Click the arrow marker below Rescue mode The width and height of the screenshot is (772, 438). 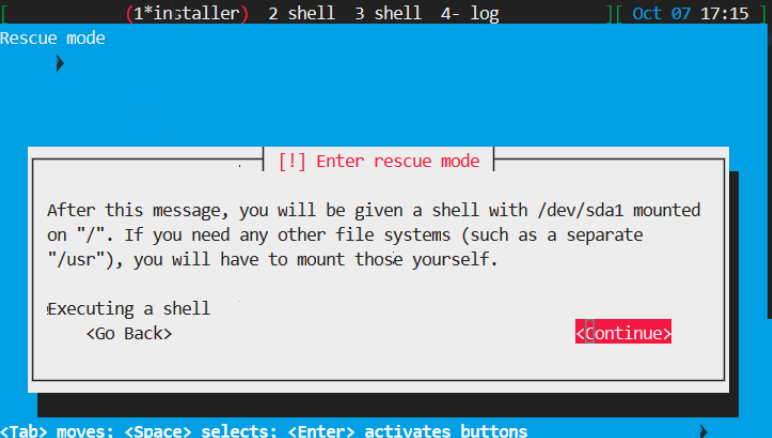60,63
